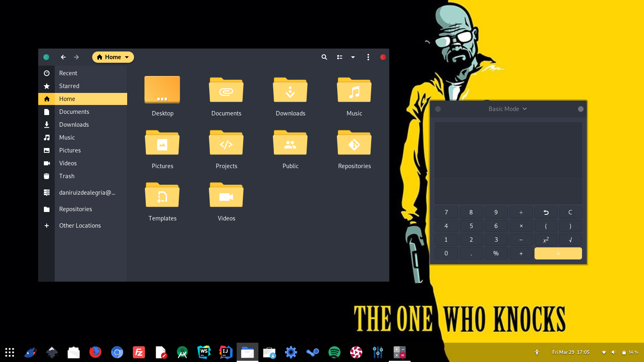Viewport: 644px width, 362px height.
Task: Go forward in file manager history
Action: [76, 57]
